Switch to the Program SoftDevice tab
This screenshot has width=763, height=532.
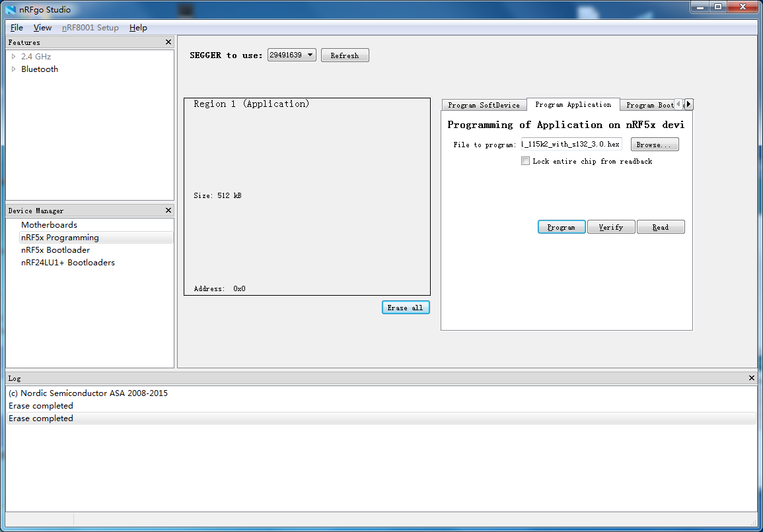coord(484,105)
